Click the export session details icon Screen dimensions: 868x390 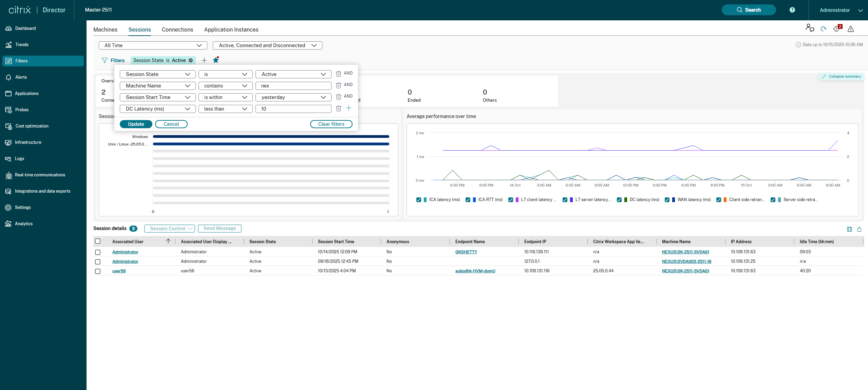click(859, 229)
